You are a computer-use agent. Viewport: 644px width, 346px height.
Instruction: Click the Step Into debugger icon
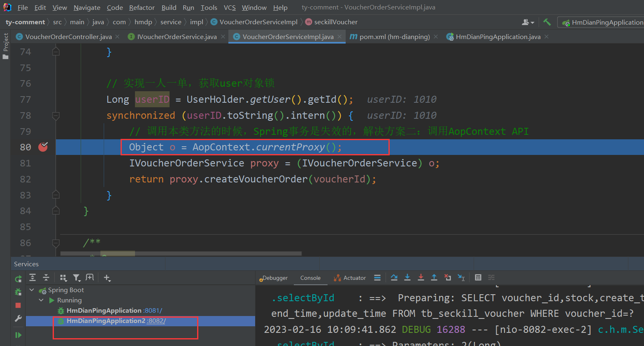pyautogui.click(x=407, y=278)
